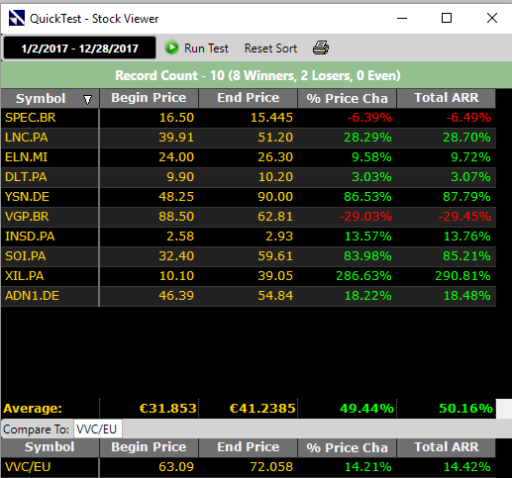This screenshot has height=478, width=512.
Task: Click the 83.98% price change cell
Action: point(368,256)
